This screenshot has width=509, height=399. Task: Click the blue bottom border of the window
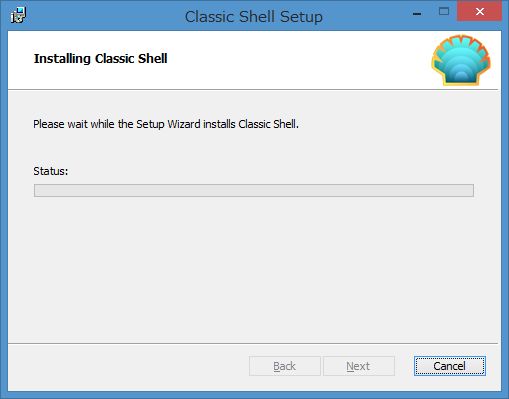[x=254, y=395]
